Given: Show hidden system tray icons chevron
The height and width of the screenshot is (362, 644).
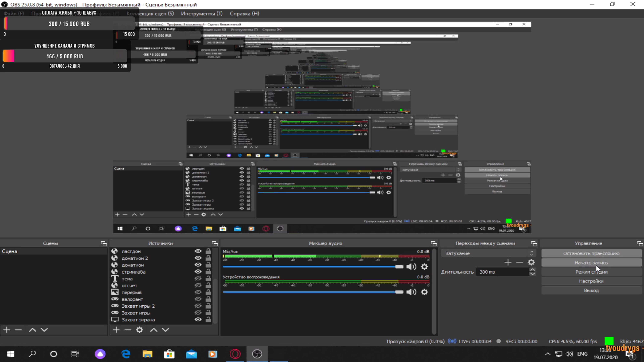Looking at the screenshot, I should 547,354.
